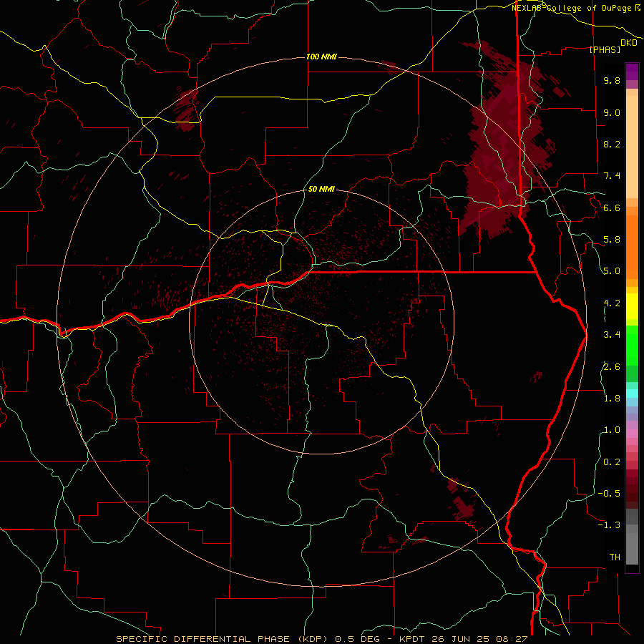
Task: Pick the yellow segment of the color bar
Action: coord(632,306)
